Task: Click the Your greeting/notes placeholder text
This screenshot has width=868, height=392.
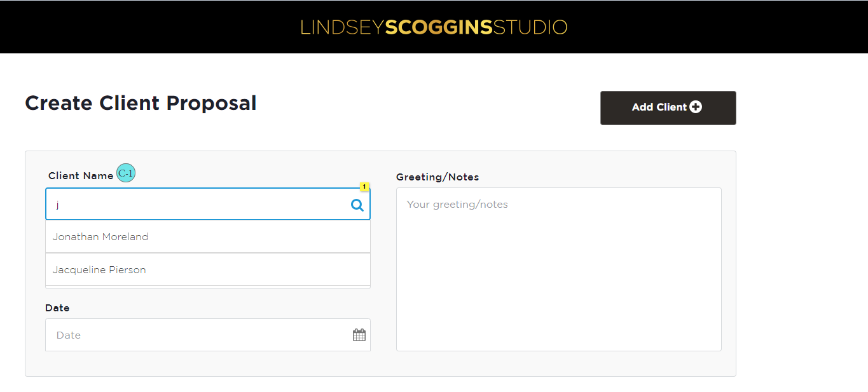Action: [457, 205]
